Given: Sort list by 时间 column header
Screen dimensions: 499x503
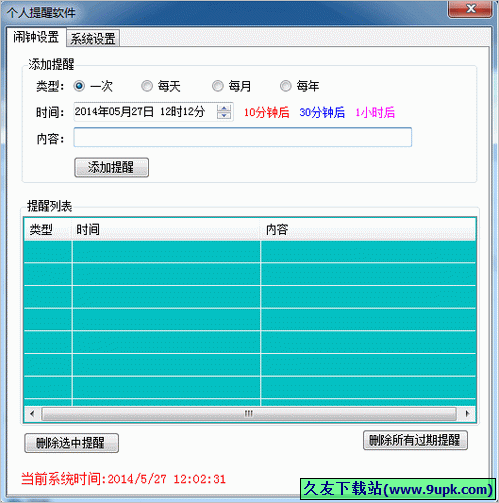Looking at the screenshot, I should pyautogui.click(x=166, y=229).
